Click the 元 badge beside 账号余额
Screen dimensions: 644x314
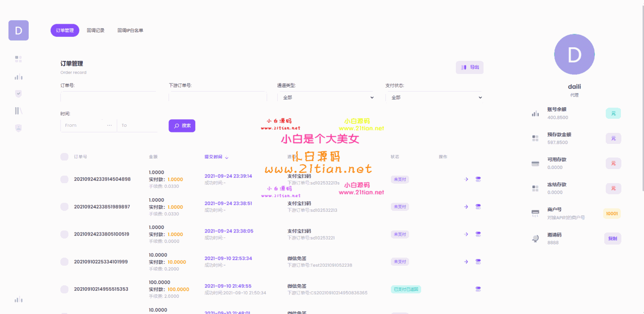tap(613, 113)
